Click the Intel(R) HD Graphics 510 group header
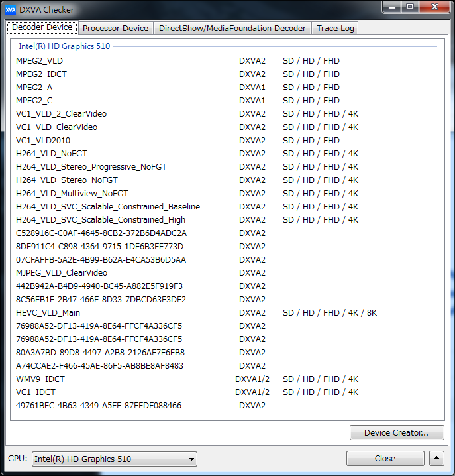 64,46
